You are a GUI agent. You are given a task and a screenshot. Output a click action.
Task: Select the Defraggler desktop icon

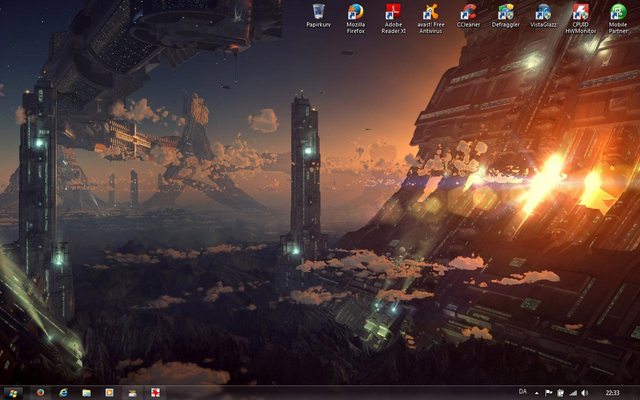click(506, 13)
